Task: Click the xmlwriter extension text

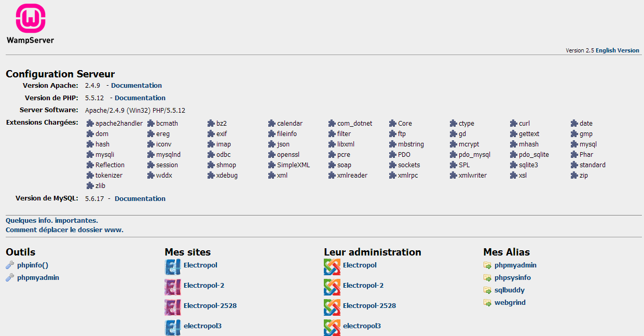Action: 473,176
